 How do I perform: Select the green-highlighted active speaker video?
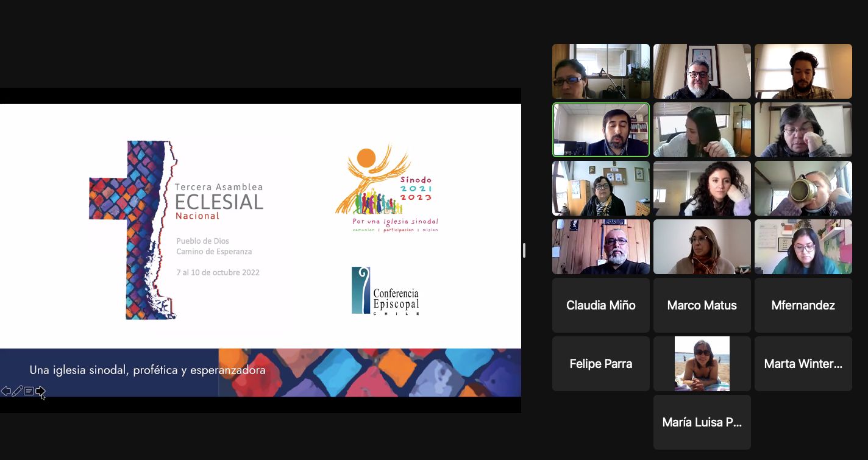pos(600,130)
